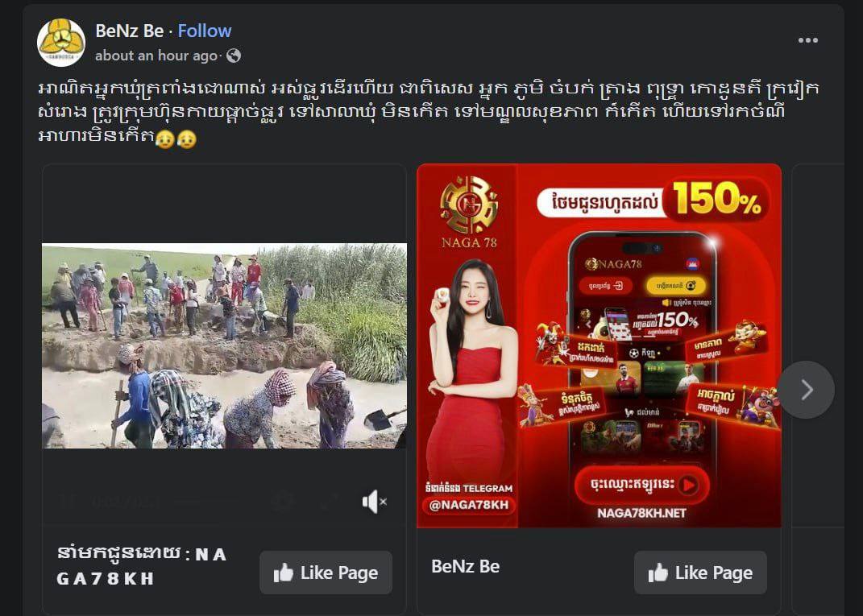Like Page on the NAGA78KH video card
This screenshot has height=616, width=863.
pyautogui.click(x=326, y=573)
